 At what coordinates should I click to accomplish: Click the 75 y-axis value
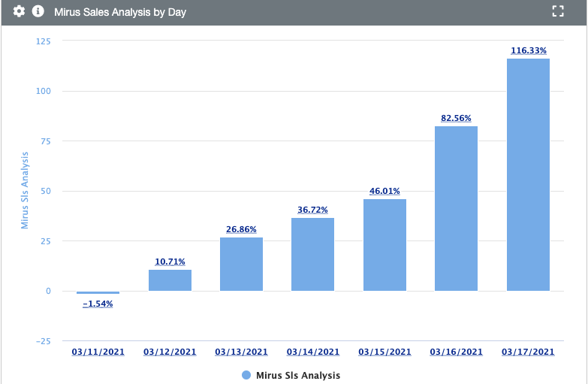[x=46, y=141]
